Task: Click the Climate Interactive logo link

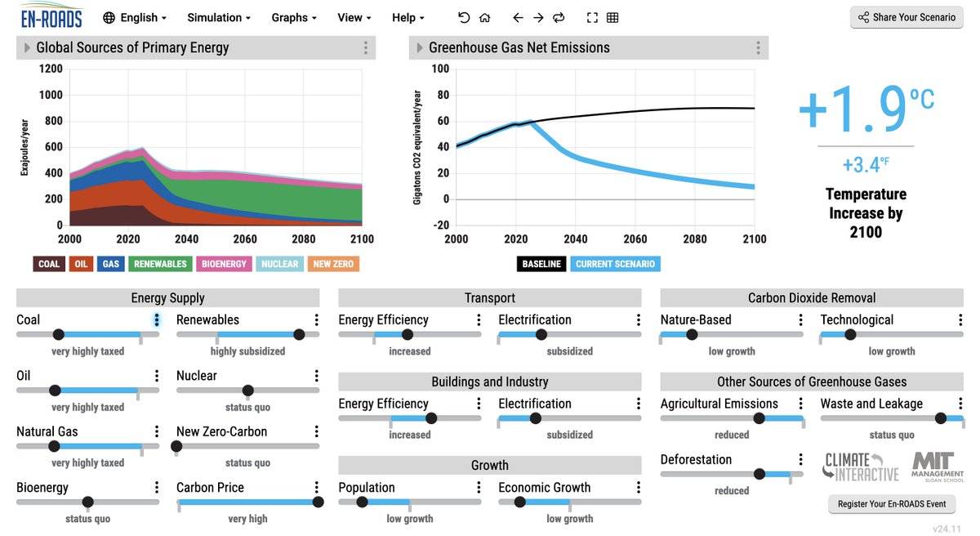Action: [861, 467]
